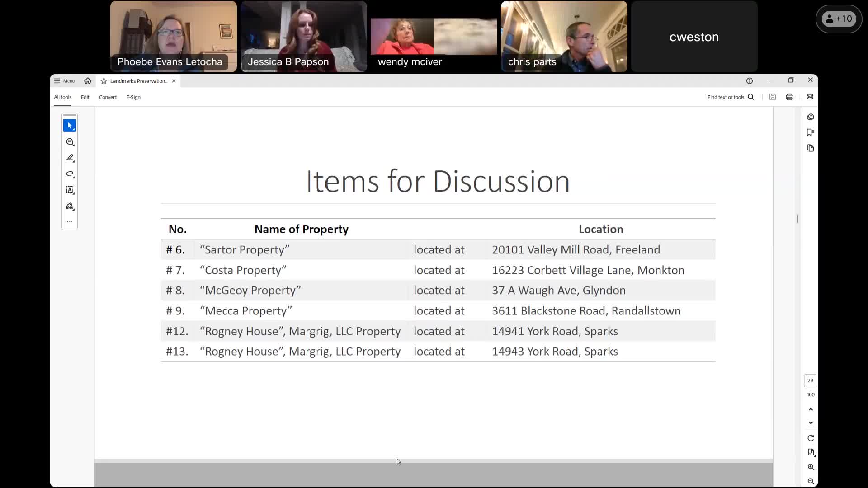This screenshot has height=488, width=868.
Task: Open the Menu hamburger button
Action: (64, 81)
